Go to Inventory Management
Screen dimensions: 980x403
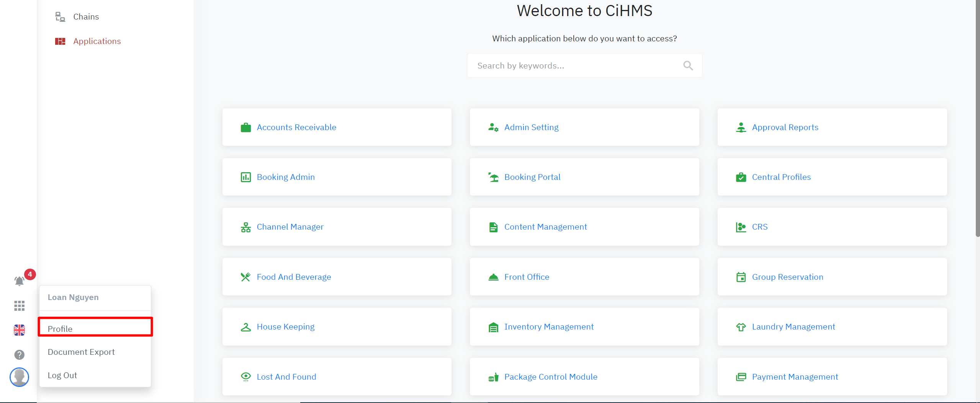pos(584,327)
